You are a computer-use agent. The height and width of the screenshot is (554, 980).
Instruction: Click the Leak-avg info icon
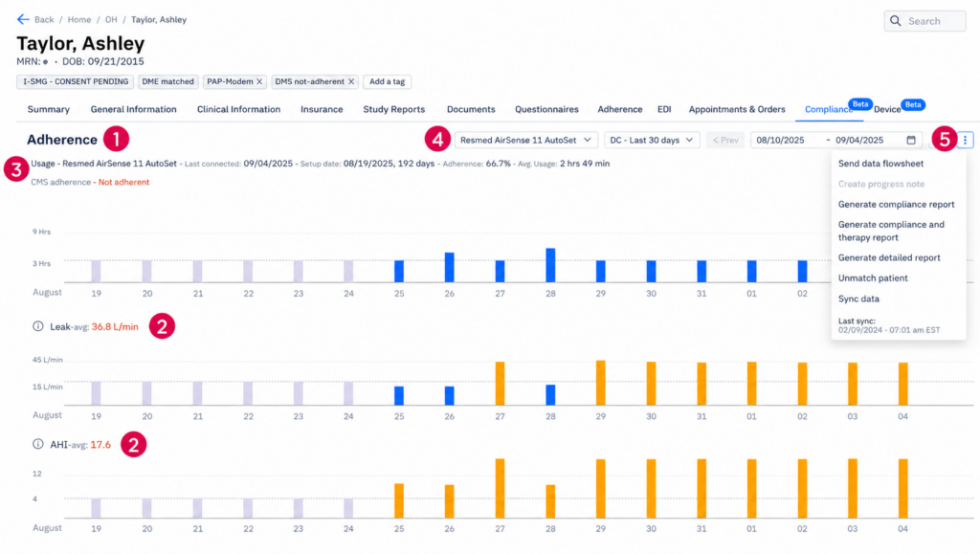pos(38,326)
